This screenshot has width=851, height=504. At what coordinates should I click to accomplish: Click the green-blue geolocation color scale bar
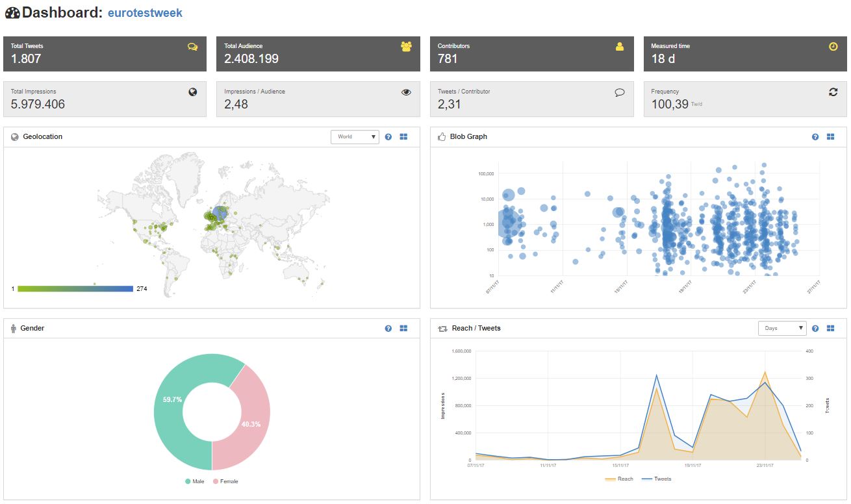pyautogui.click(x=75, y=288)
